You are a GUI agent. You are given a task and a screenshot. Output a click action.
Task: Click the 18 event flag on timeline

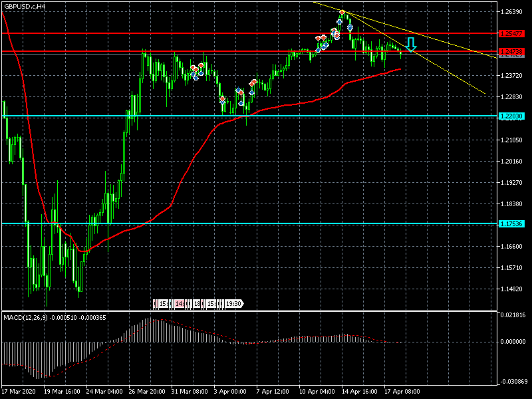(197, 303)
